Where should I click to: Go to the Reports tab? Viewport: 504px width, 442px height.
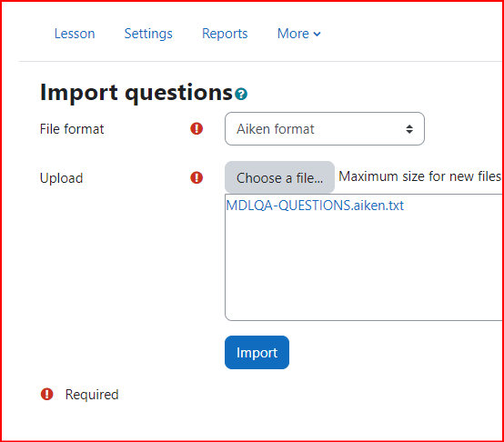tap(225, 34)
